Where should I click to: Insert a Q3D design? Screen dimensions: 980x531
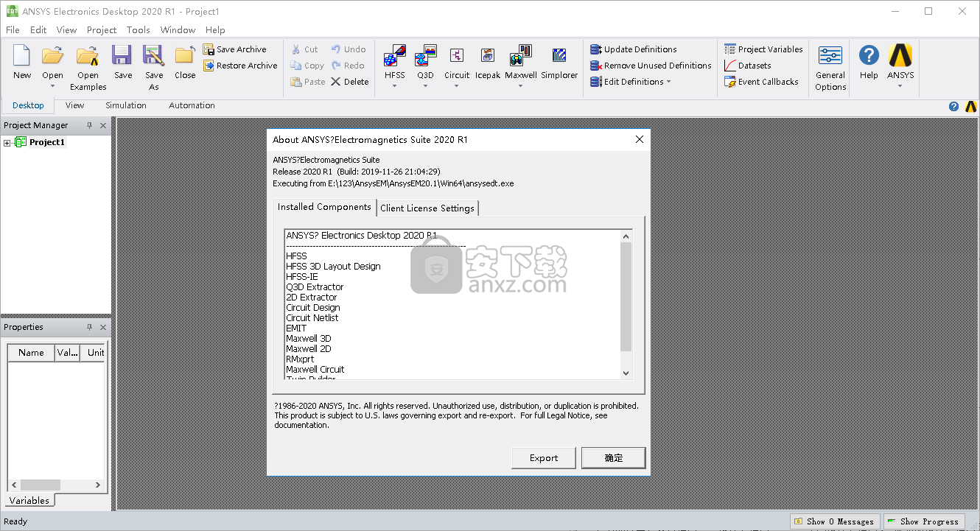tap(425, 62)
